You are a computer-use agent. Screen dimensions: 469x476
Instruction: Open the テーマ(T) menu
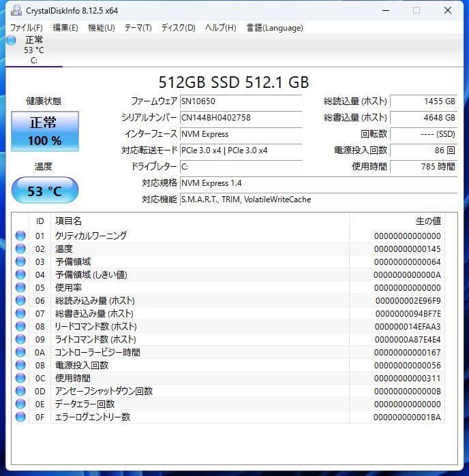[x=138, y=28]
